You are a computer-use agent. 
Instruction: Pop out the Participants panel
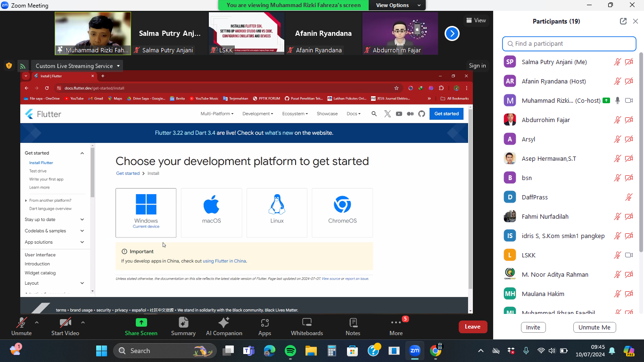(x=623, y=21)
